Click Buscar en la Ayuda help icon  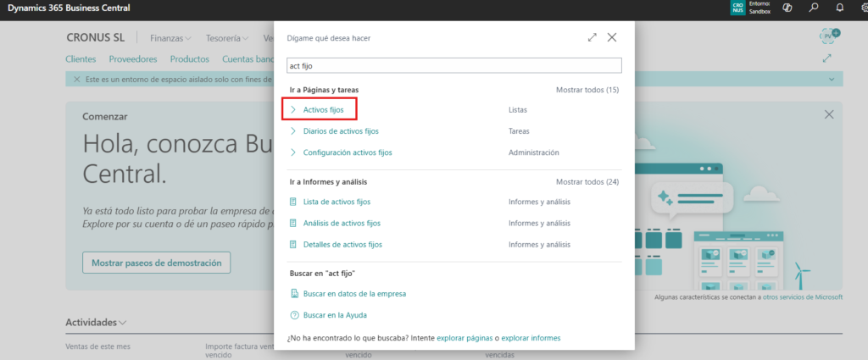[294, 315]
